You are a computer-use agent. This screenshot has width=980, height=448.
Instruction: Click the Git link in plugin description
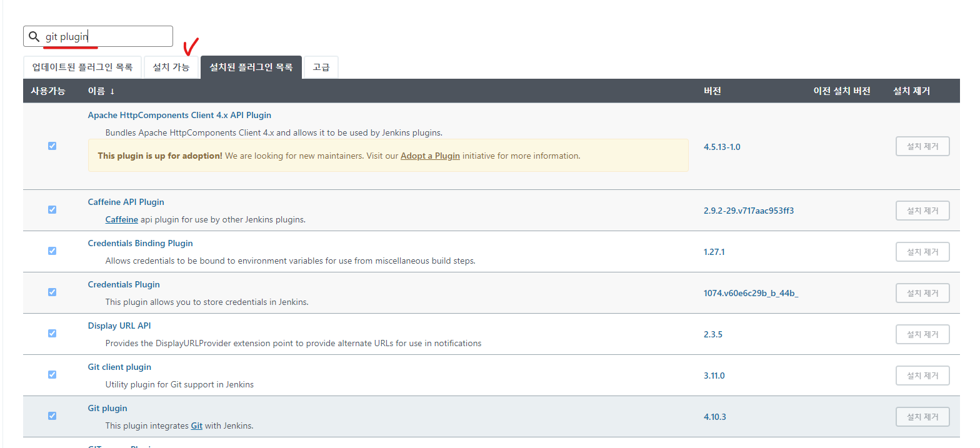coord(197,426)
